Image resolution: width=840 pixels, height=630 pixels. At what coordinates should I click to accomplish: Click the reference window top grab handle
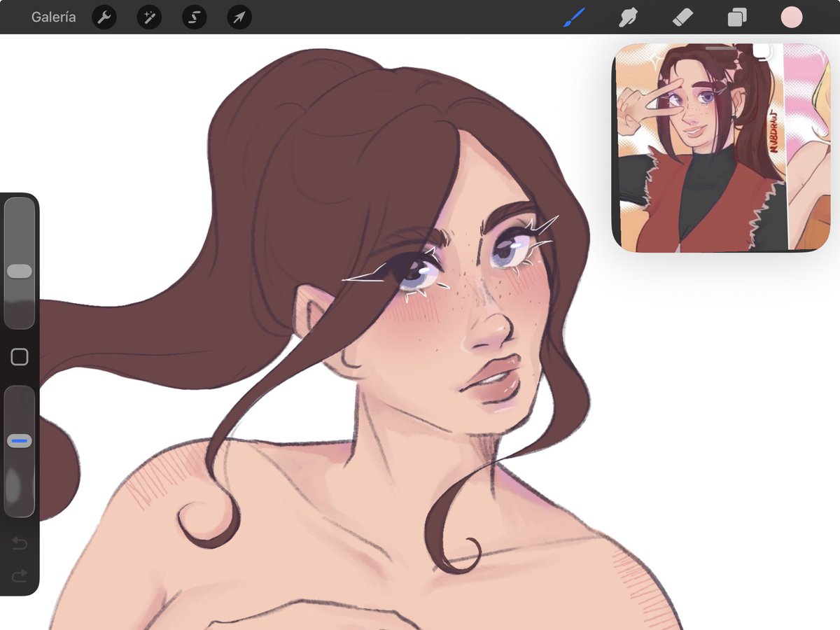[x=721, y=48]
